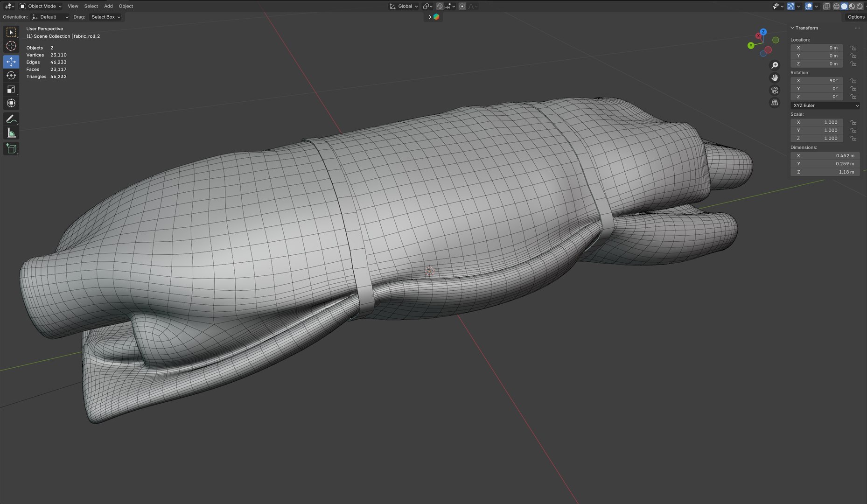
Task: Switch to wireframe viewport shading
Action: coord(836,6)
